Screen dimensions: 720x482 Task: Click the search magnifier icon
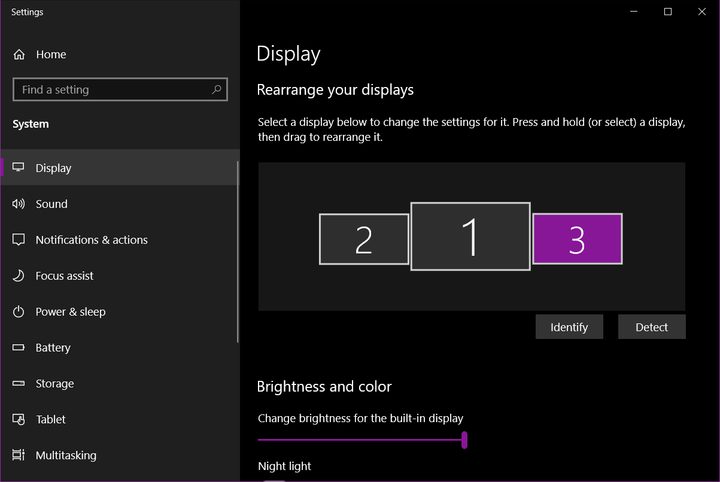pos(216,90)
